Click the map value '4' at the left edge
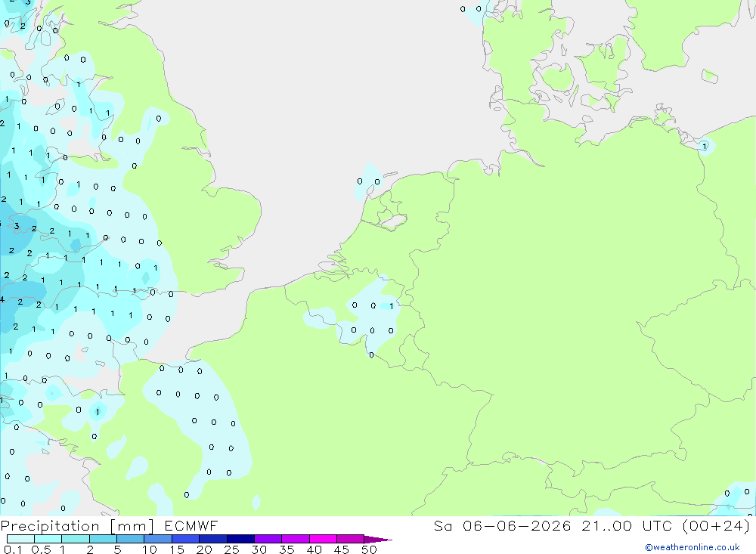The image size is (756, 554). point(2,299)
